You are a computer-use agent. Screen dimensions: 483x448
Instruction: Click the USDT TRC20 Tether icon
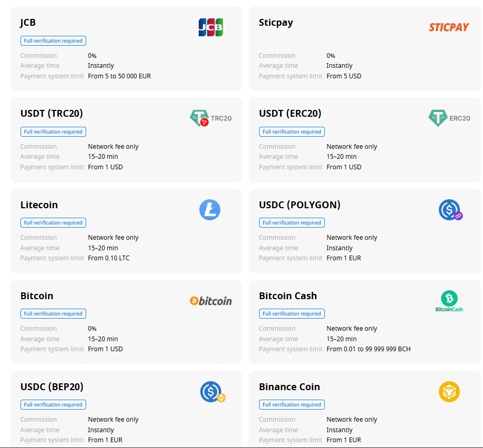[x=199, y=118]
